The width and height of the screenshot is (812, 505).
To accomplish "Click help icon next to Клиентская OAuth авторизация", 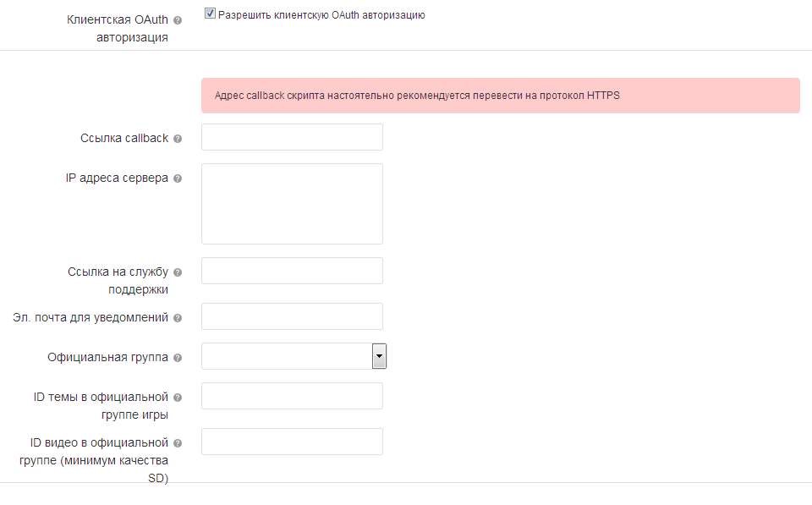I will point(178,20).
